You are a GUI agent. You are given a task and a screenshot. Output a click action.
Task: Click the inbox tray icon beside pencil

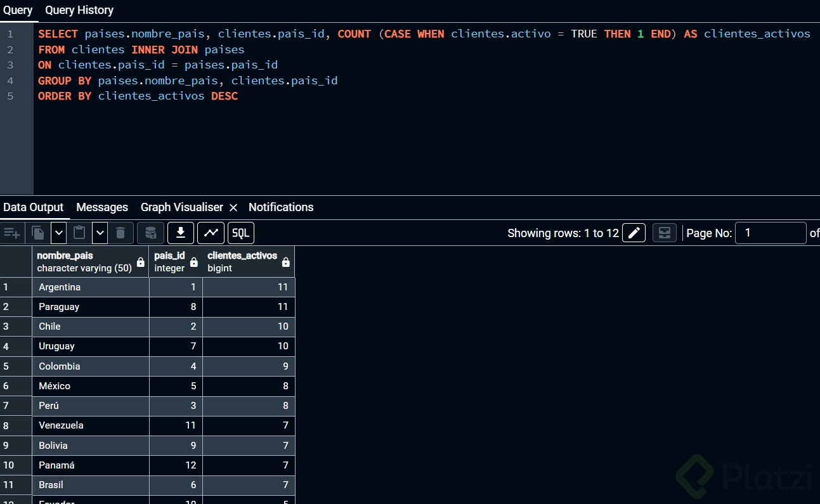coord(664,233)
